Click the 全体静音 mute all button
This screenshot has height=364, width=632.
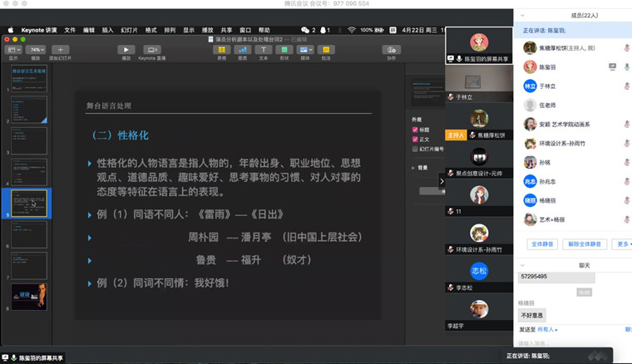pyautogui.click(x=542, y=244)
